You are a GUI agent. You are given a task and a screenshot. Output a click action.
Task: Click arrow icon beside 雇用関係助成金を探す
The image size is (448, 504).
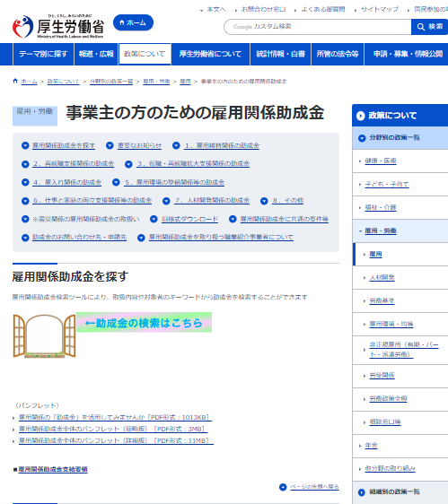click(25, 145)
